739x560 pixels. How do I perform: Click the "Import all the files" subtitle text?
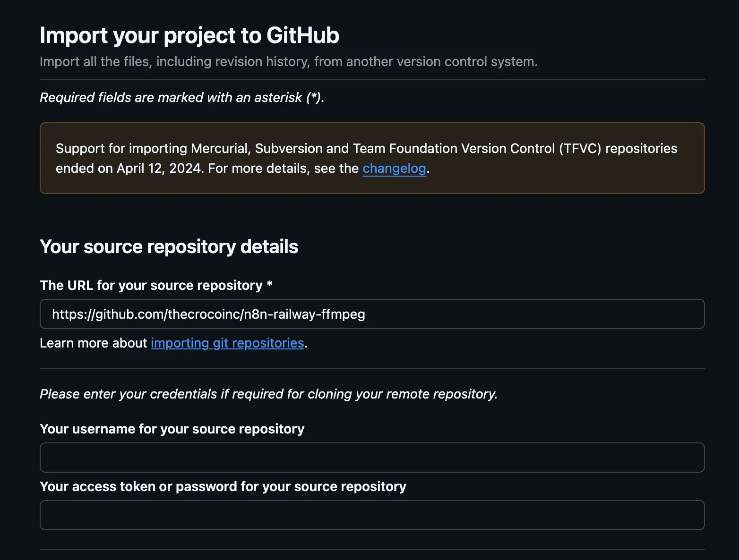point(288,62)
